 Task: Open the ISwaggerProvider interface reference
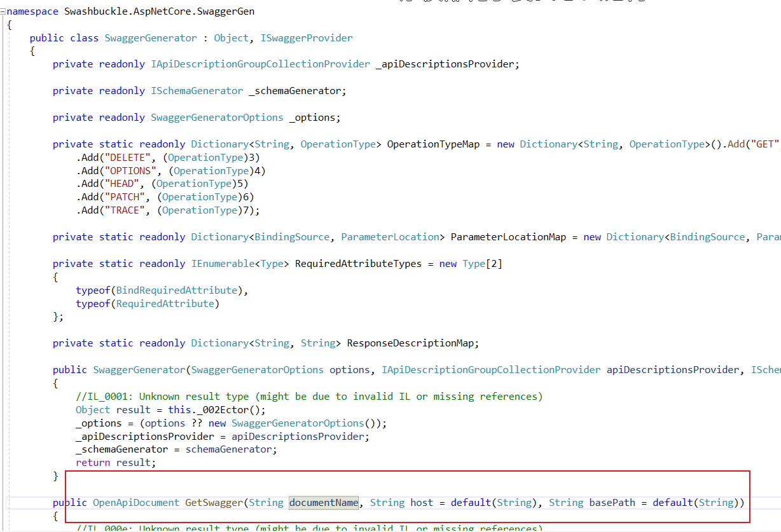[307, 38]
